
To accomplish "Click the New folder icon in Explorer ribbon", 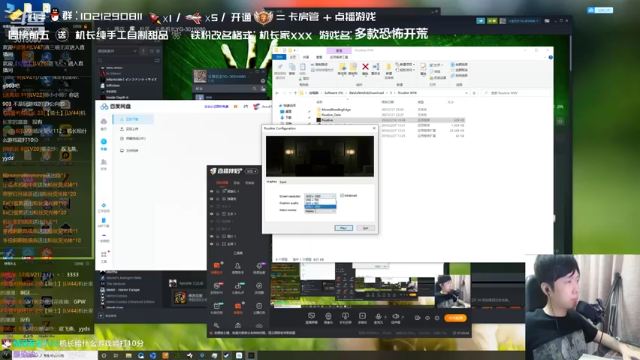I will pyautogui.click(x=389, y=67).
